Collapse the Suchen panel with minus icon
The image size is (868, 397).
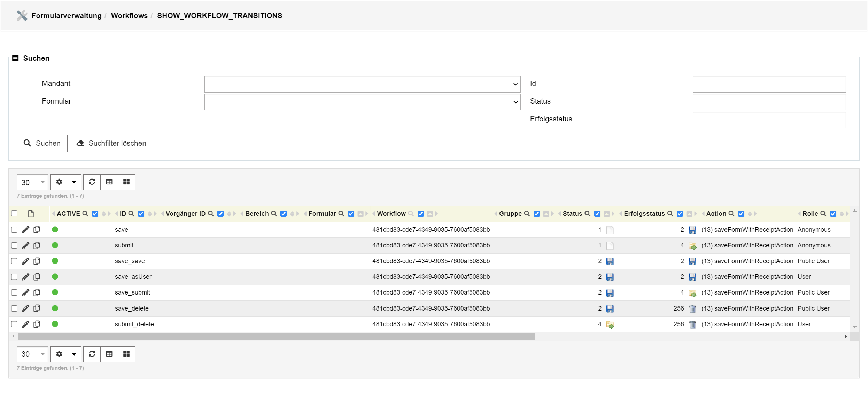pyautogui.click(x=15, y=58)
